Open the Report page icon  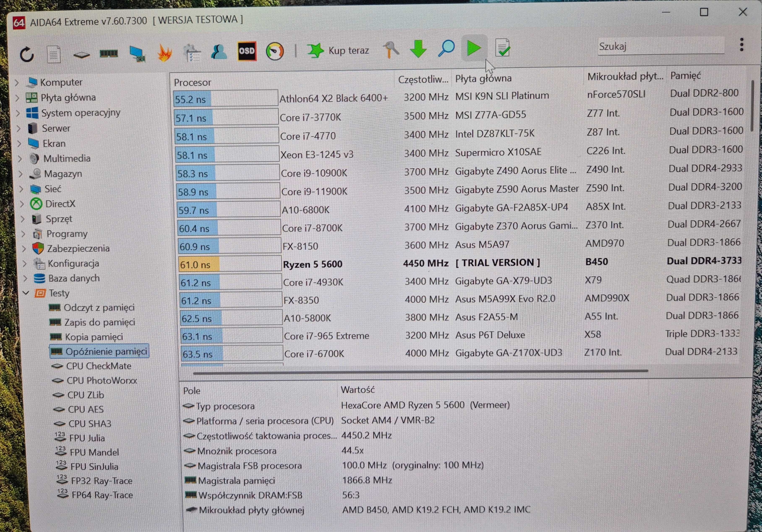pos(54,54)
